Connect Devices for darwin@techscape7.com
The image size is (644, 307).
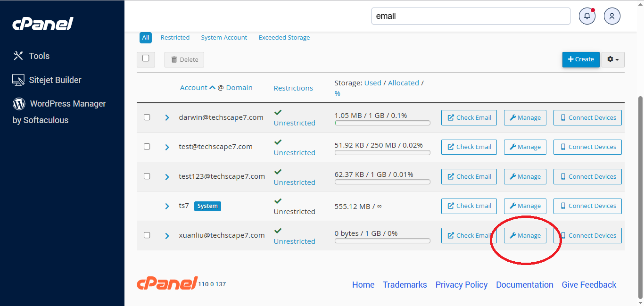(587, 117)
